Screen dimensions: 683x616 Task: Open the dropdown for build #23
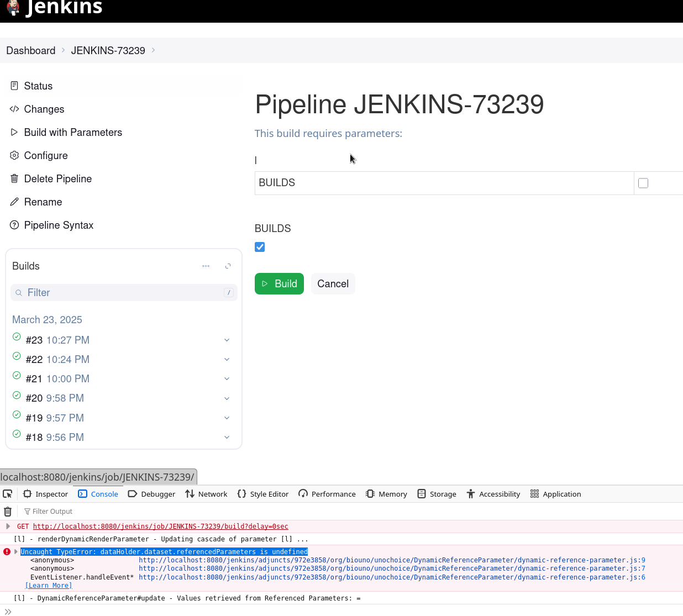tap(227, 340)
